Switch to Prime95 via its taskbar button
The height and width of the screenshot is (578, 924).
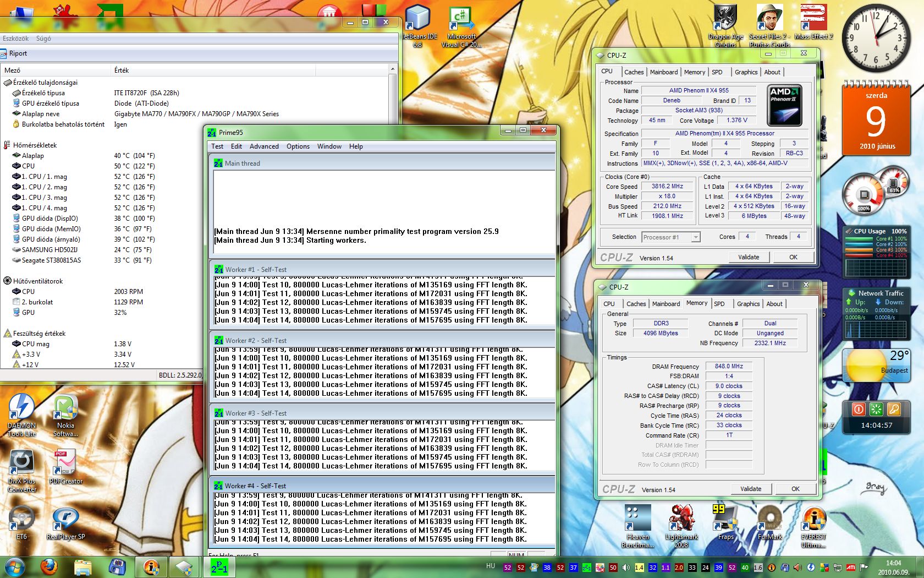[219, 567]
